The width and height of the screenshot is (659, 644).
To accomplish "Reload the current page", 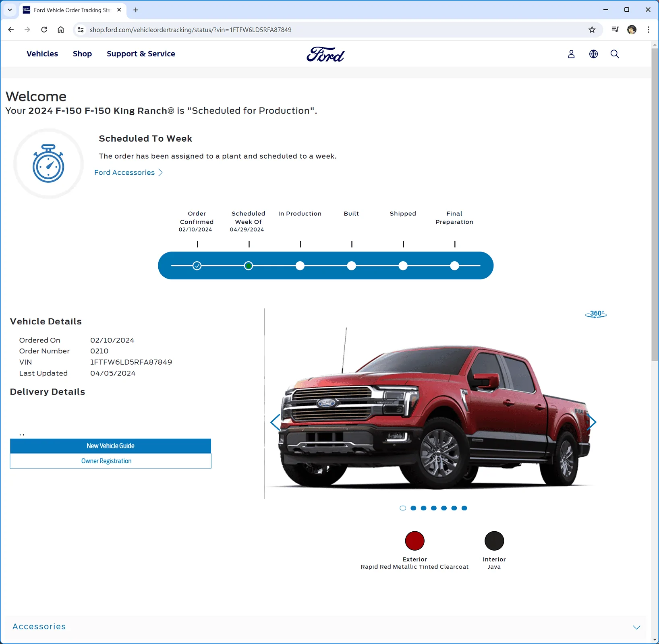I will [44, 30].
